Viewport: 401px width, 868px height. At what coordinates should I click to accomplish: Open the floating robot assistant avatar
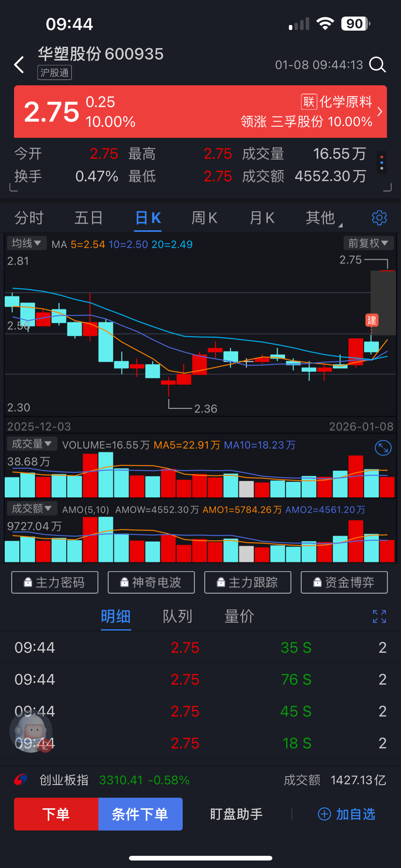31,731
